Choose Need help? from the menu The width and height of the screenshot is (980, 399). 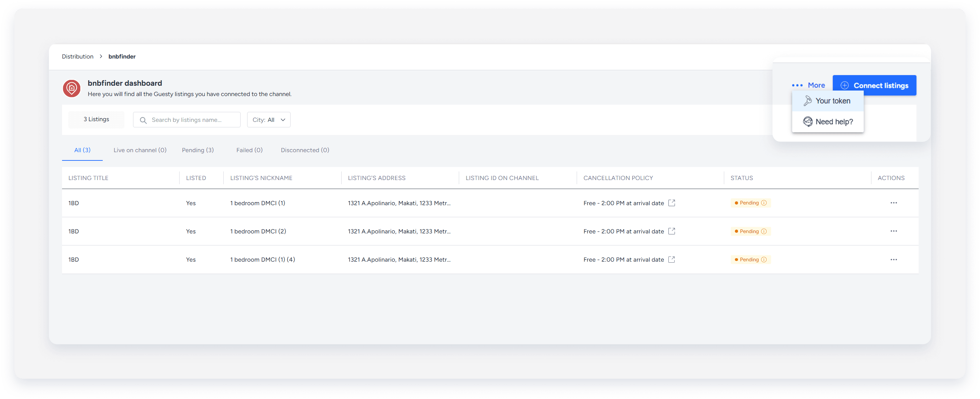(827, 122)
